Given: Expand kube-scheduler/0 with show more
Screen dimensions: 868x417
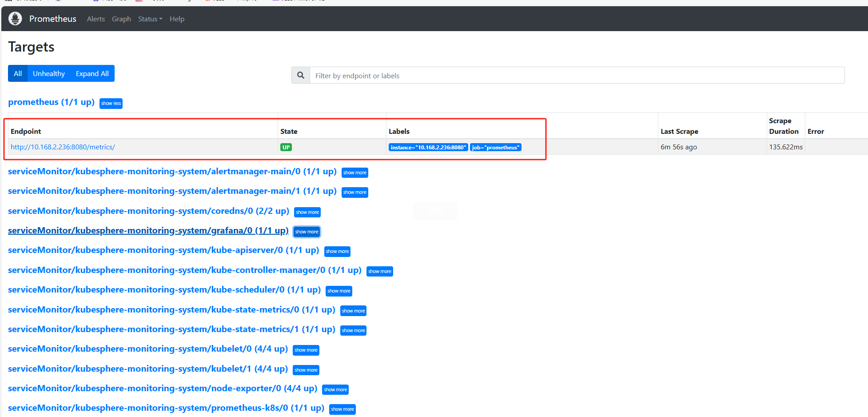Looking at the screenshot, I should coord(339,291).
